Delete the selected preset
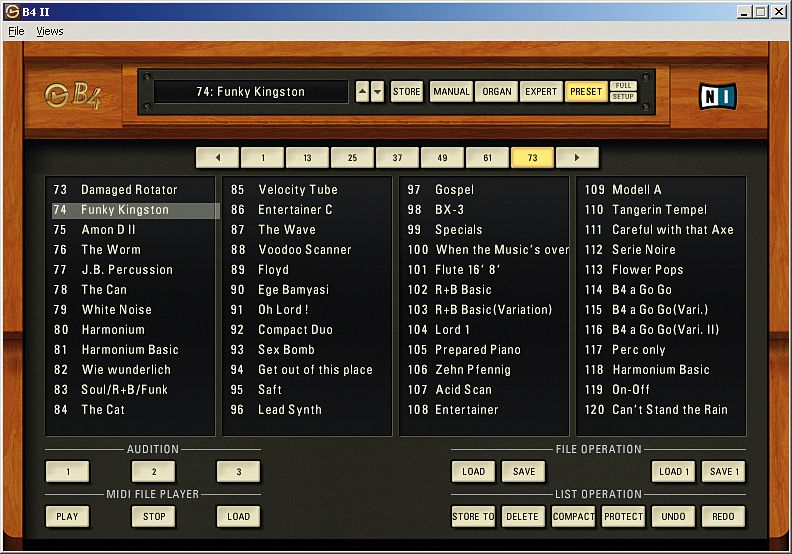 (523, 517)
